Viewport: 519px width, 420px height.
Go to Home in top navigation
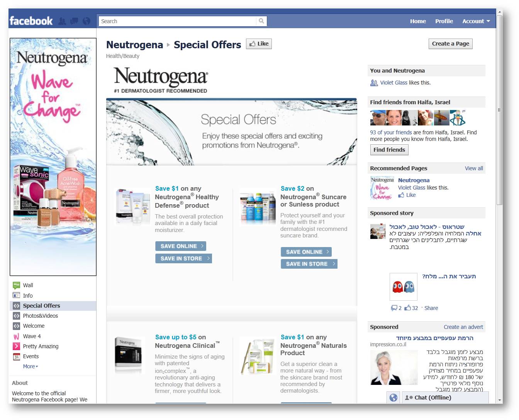[418, 21]
